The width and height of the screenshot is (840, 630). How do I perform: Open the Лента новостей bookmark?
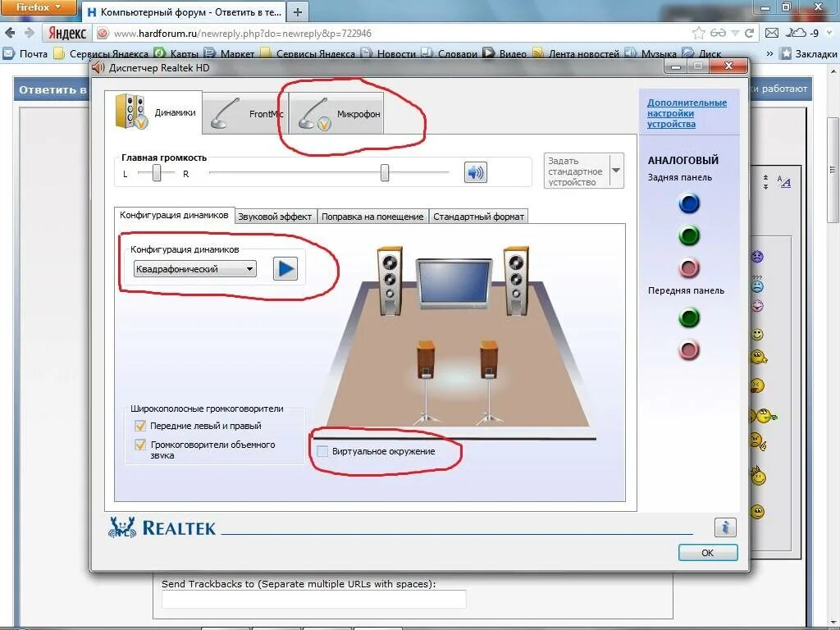tap(576, 53)
